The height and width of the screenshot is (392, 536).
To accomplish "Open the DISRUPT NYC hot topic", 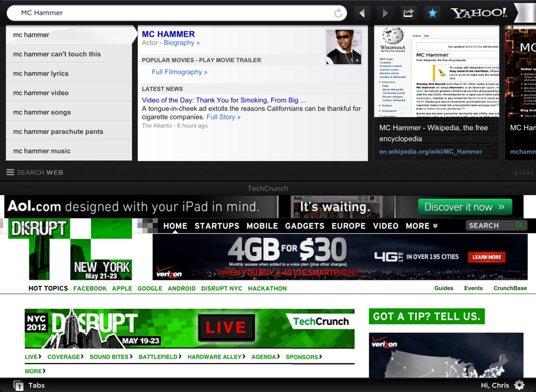I will [x=222, y=289].
